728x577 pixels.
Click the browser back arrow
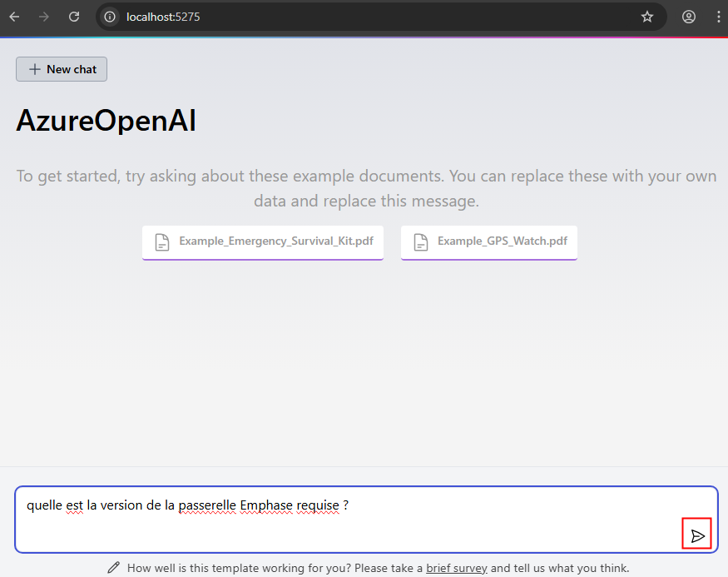(14, 17)
